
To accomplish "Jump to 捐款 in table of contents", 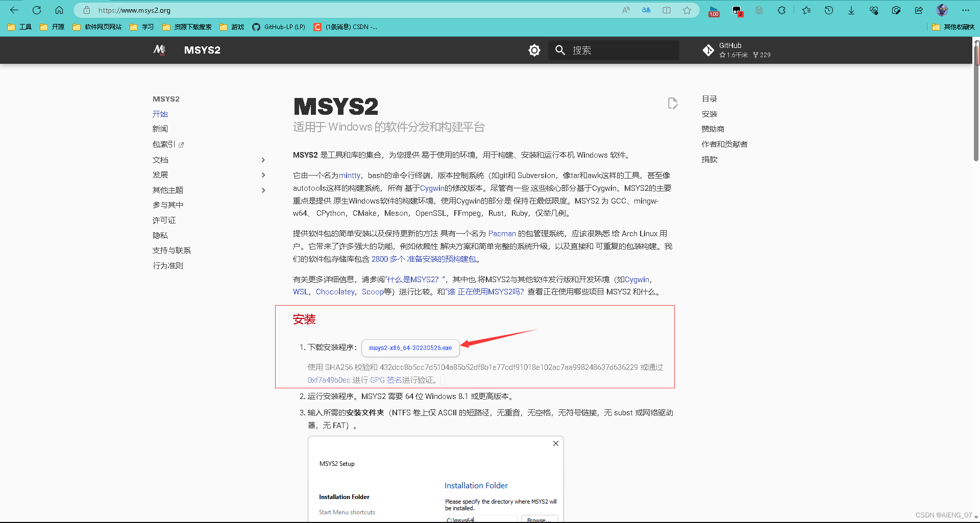I will (709, 160).
